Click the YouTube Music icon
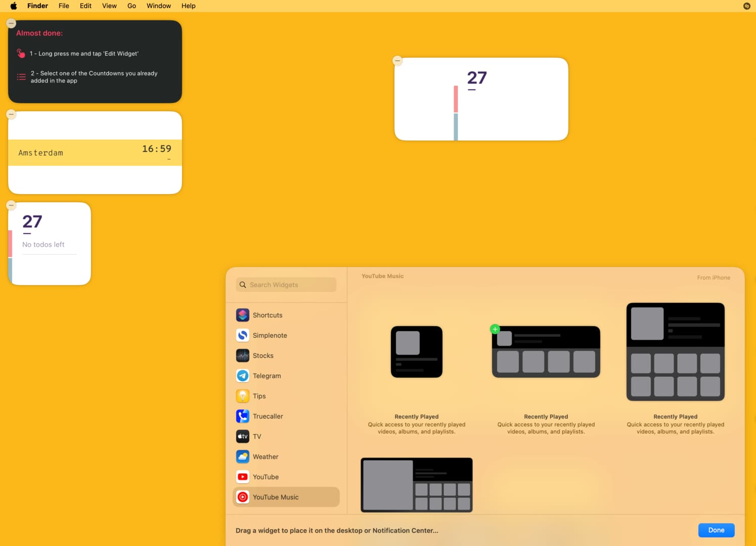The width and height of the screenshot is (756, 546). [x=243, y=497]
